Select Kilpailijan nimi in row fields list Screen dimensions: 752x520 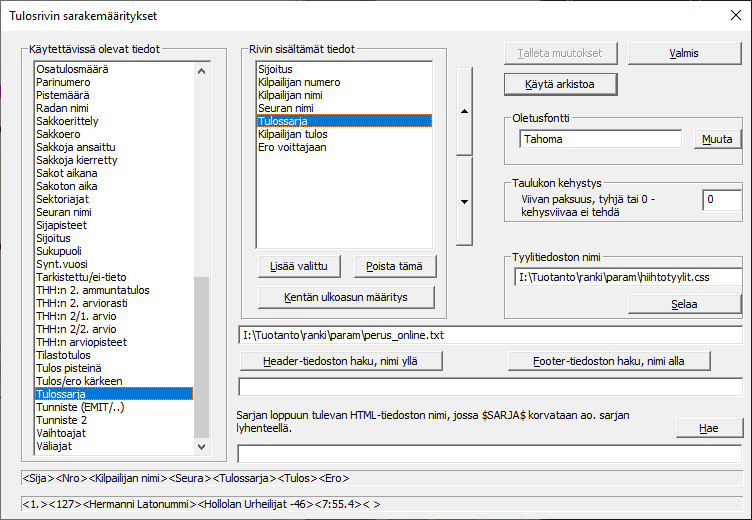click(289, 94)
